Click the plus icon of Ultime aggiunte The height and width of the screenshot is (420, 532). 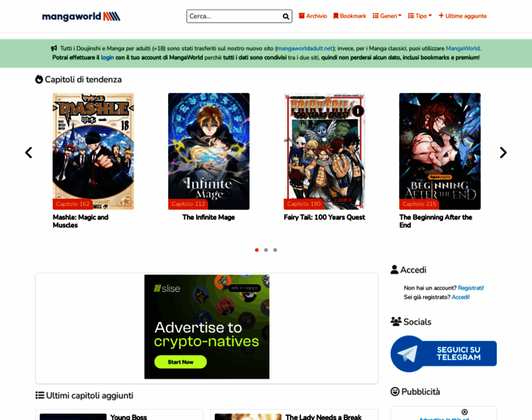point(441,15)
